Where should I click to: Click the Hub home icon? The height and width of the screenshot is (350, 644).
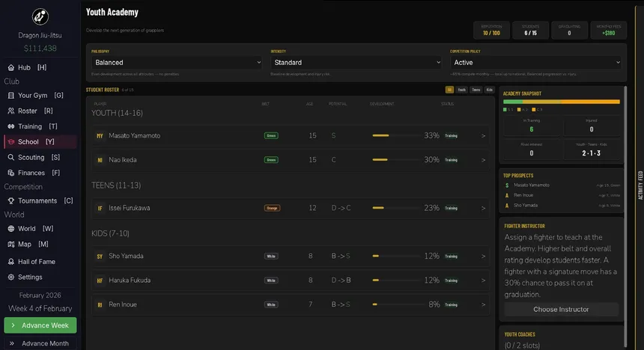pos(11,68)
